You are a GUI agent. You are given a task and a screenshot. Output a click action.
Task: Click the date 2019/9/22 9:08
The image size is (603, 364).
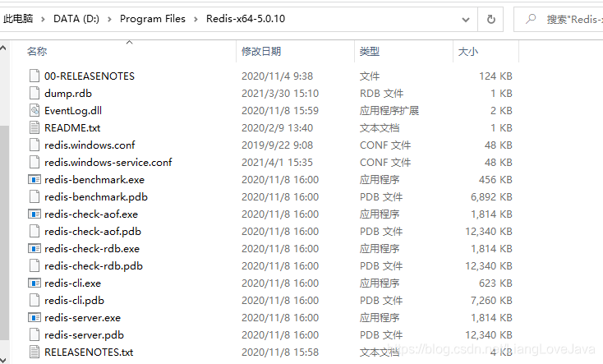tap(277, 145)
